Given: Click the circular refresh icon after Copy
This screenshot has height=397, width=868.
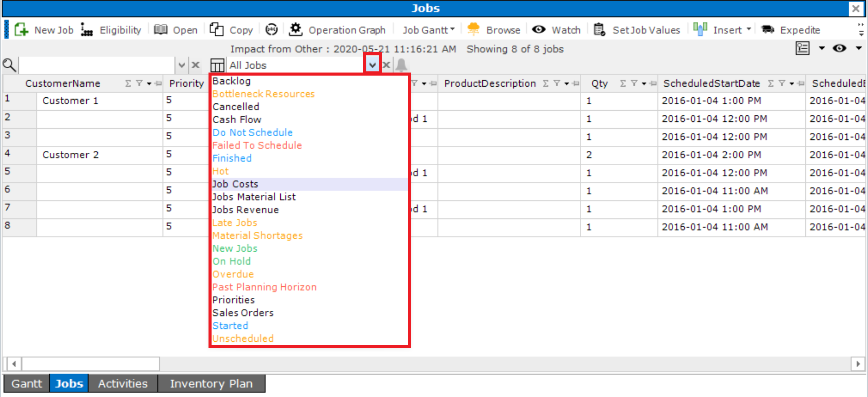Looking at the screenshot, I should pyautogui.click(x=272, y=30).
